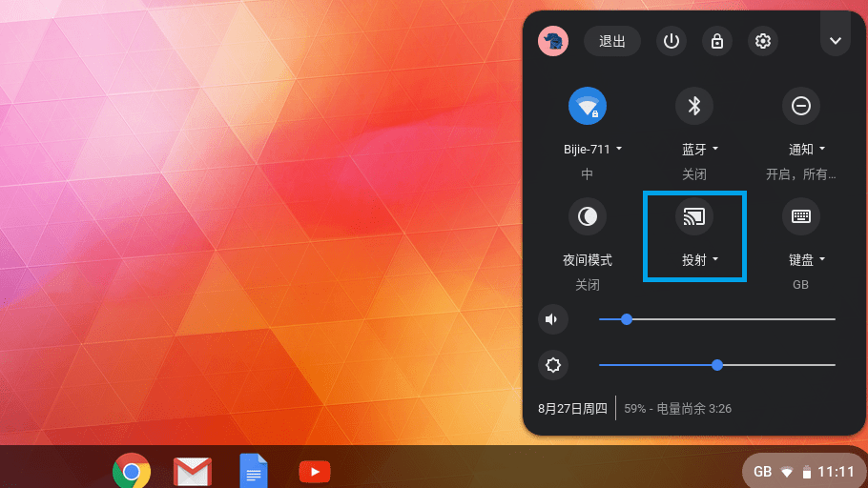Open Google Docs from the shelf
Screen dimensions: 868x488
coord(254,471)
